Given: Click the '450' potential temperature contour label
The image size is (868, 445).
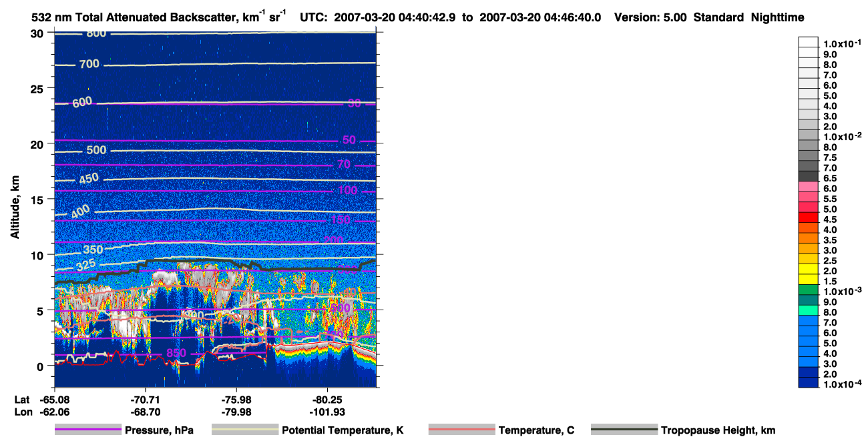Looking at the screenshot, I should pyautogui.click(x=89, y=179).
